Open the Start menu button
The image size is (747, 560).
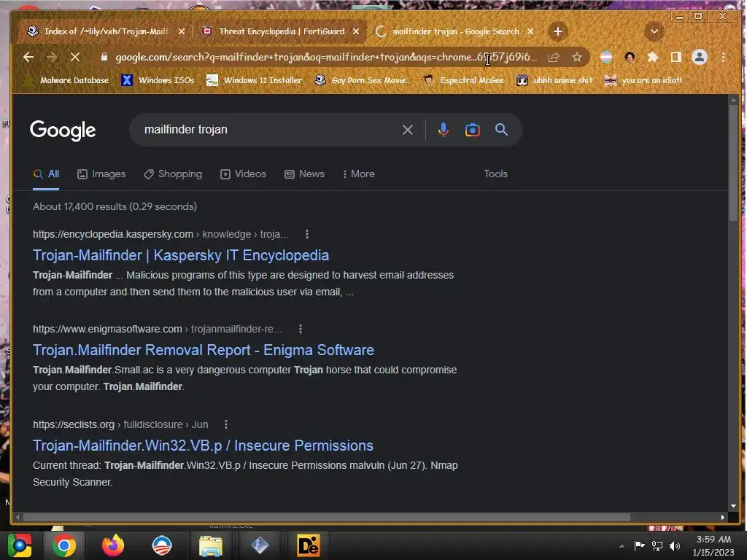pyautogui.click(x=20, y=545)
